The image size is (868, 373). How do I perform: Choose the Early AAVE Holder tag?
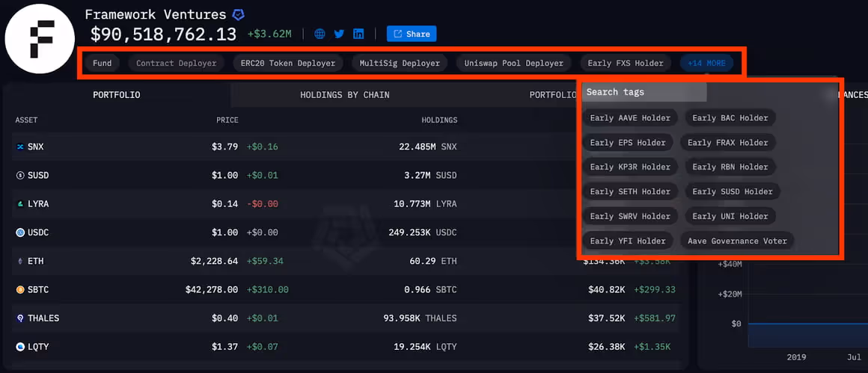630,117
